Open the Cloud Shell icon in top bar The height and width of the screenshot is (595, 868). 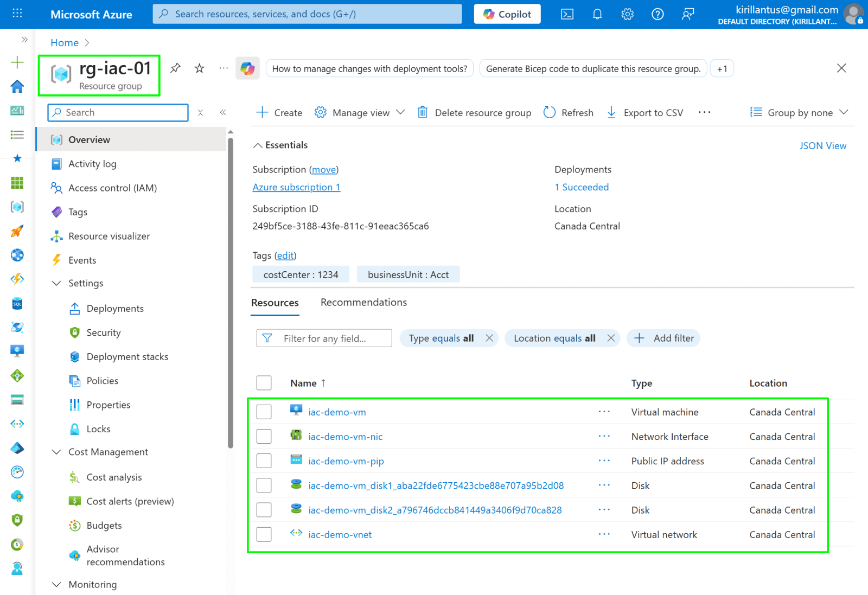(567, 14)
